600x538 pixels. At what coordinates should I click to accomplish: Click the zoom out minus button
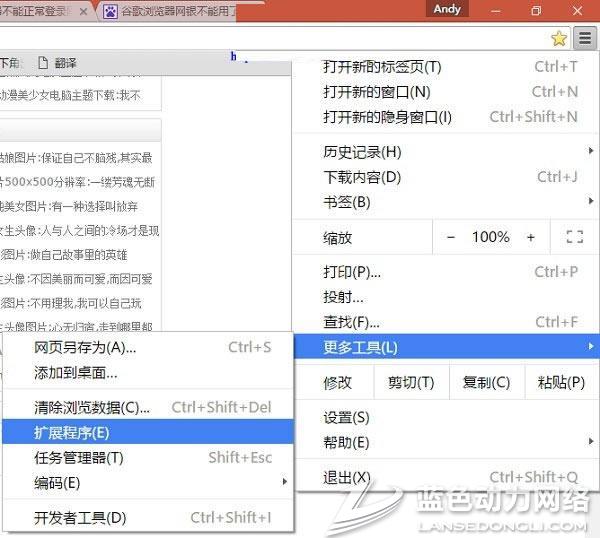coord(451,237)
